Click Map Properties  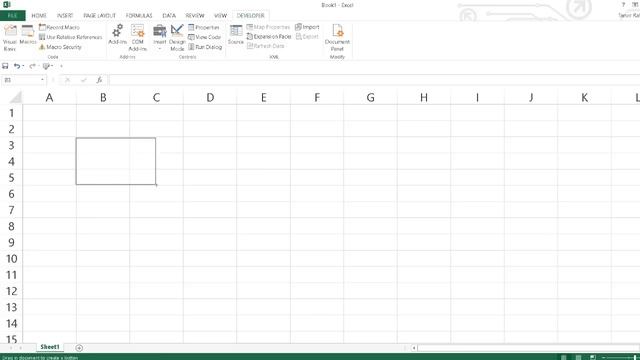click(x=268, y=27)
